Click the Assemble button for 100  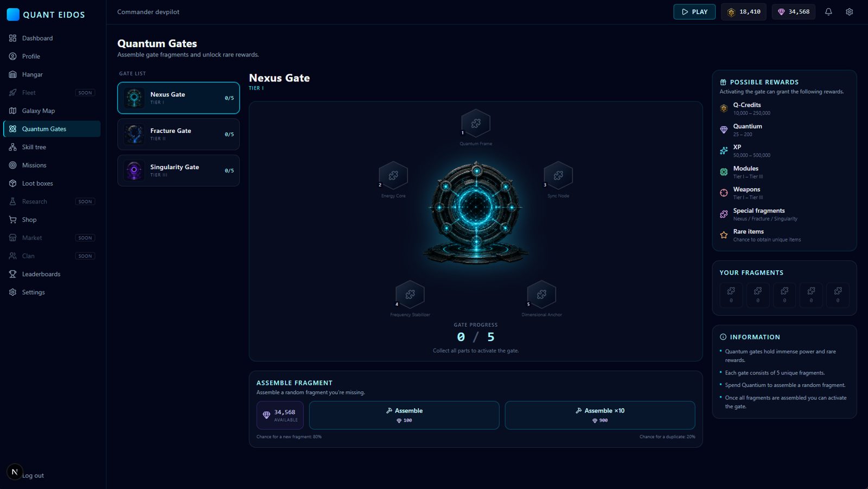[x=404, y=415]
